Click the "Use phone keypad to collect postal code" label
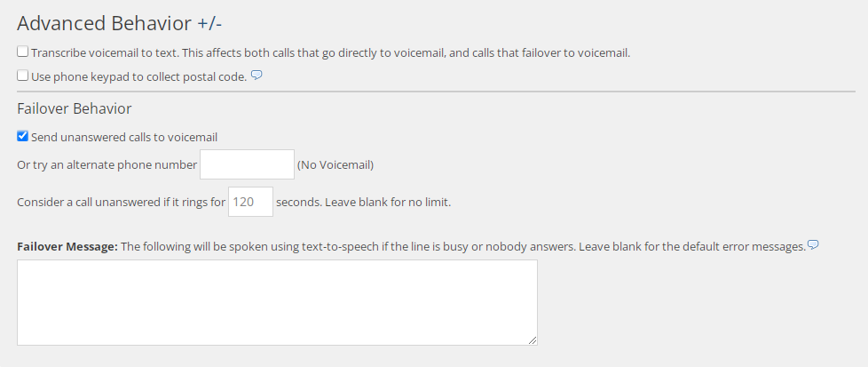This screenshot has width=868, height=367. tap(138, 77)
